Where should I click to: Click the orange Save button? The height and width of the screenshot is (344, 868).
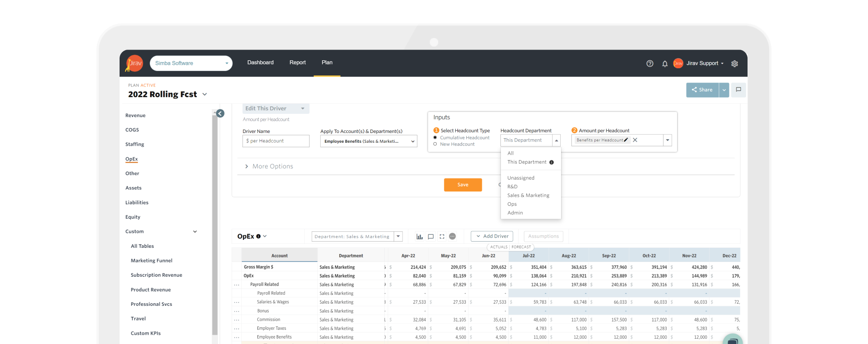point(463,185)
